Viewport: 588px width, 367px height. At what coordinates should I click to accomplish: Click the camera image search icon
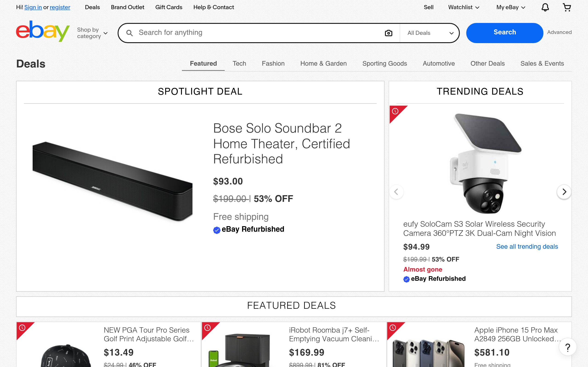pyautogui.click(x=388, y=33)
